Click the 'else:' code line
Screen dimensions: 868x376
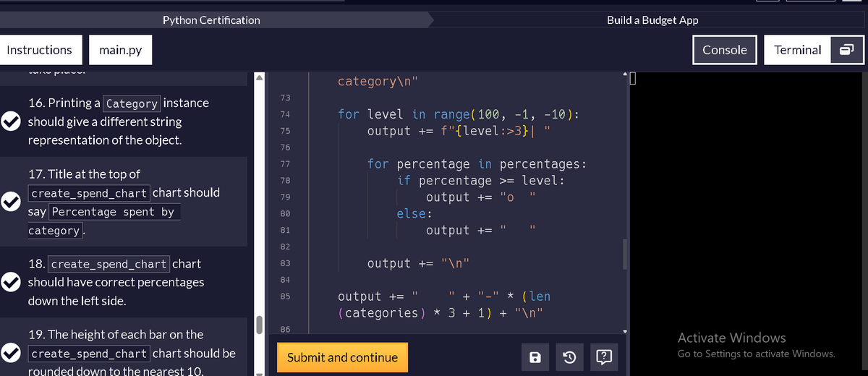pyautogui.click(x=414, y=213)
